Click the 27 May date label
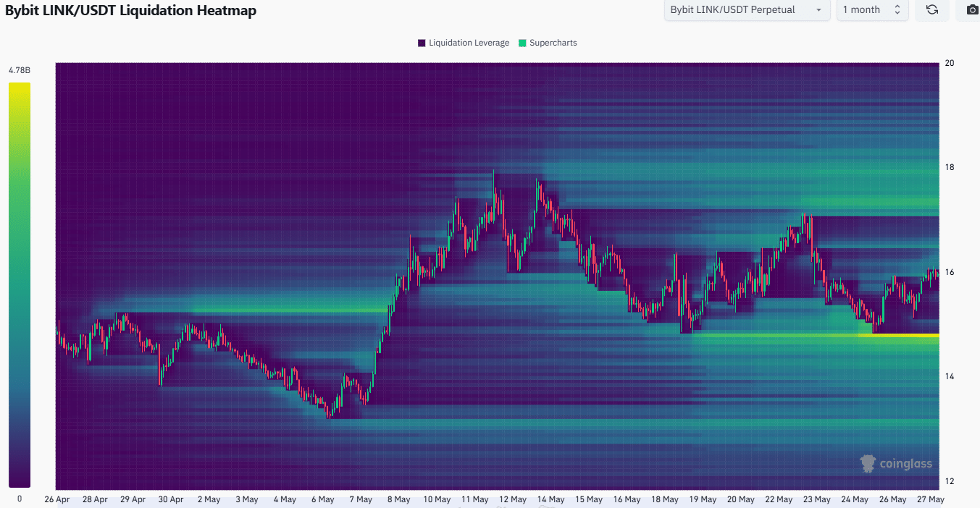This screenshot has width=980, height=508. point(931,499)
